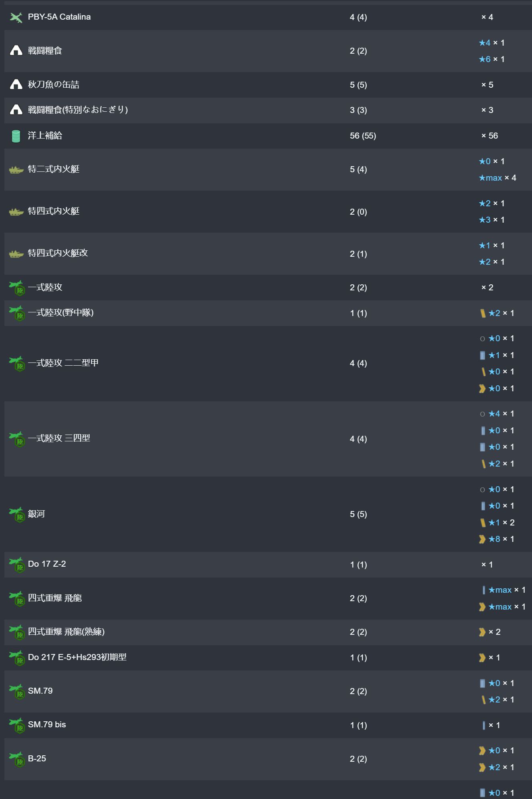Click the 秋刀魚の缶詰 ration icon
The width and height of the screenshot is (532, 799).
[16, 85]
